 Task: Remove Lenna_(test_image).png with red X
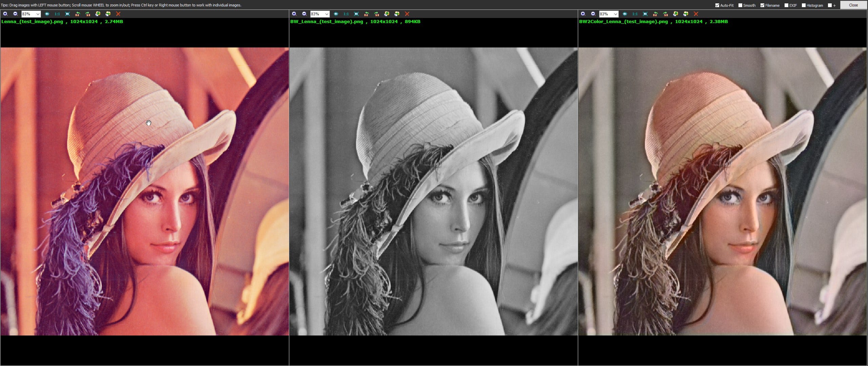point(118,14)
